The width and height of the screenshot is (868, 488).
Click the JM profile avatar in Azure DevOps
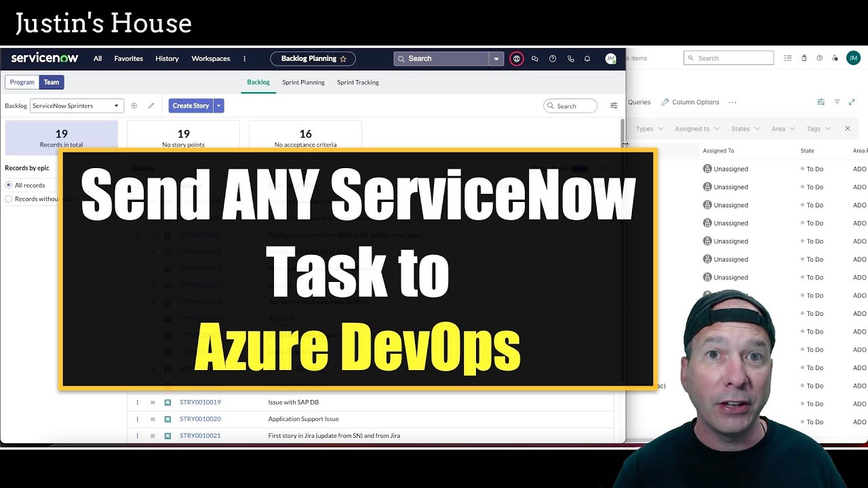click(x=853, y=58)
